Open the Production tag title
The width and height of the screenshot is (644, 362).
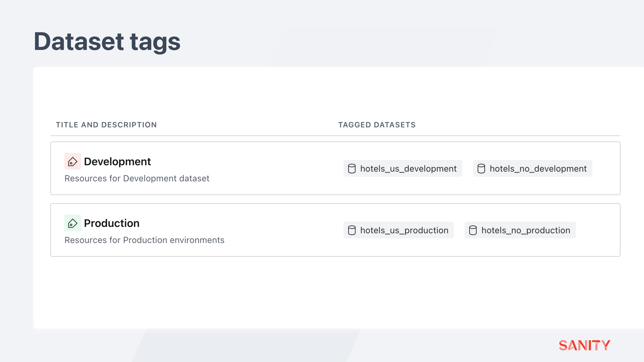pos(112,223)
